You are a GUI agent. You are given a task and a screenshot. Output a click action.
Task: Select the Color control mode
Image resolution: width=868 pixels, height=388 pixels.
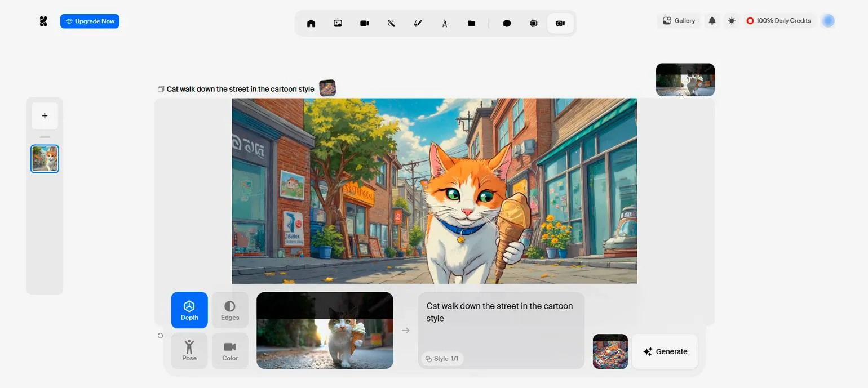point(230,351)
